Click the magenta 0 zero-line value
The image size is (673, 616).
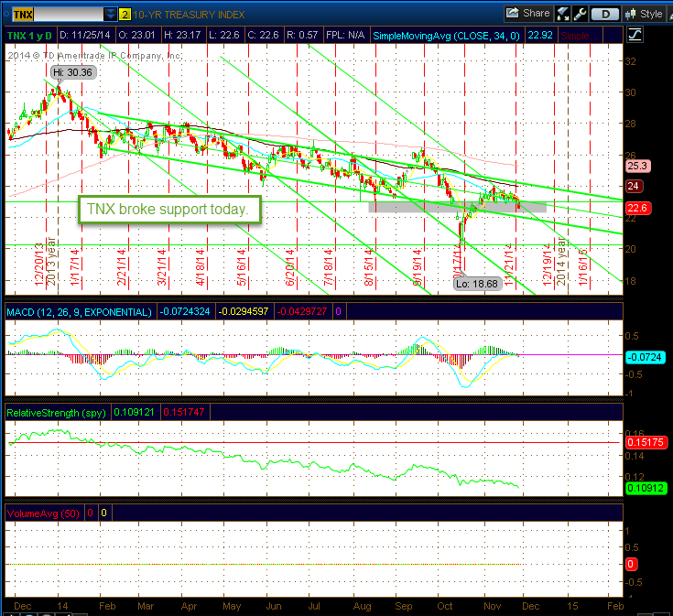point(338,311)
